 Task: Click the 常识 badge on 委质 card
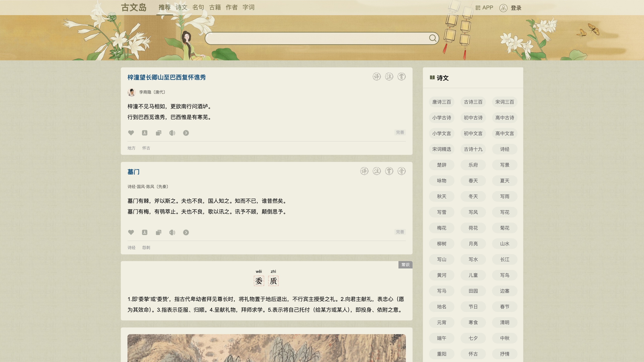point(405,265)
